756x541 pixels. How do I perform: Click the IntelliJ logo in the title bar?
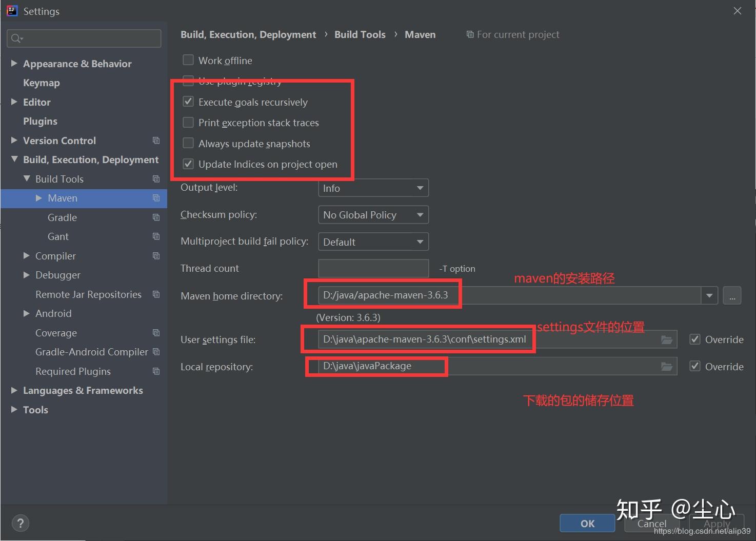[x=12, y=11]
